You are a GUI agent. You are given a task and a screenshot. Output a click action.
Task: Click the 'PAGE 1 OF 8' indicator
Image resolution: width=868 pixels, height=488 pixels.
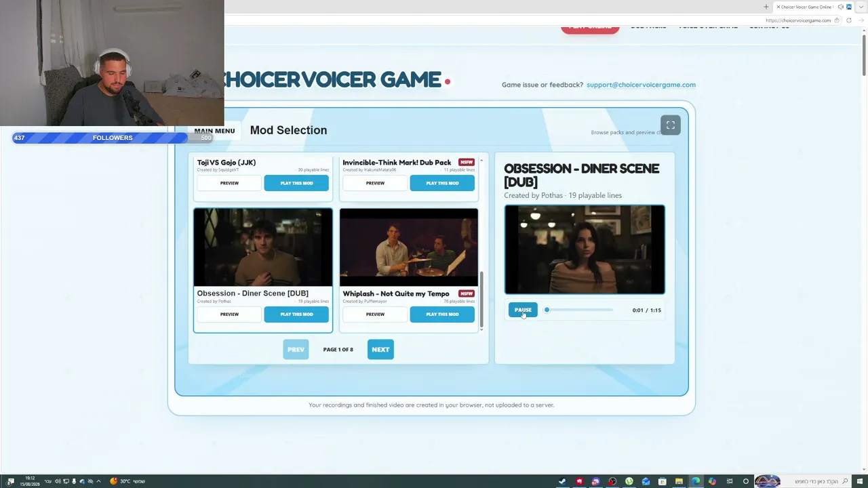click(338, 350)
